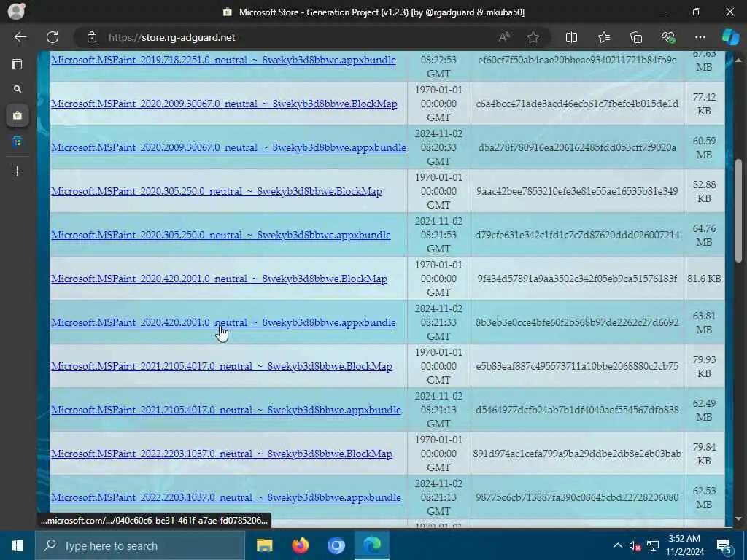
Task: Click page scrollbar down arrow
Action: tap(738, 518)
